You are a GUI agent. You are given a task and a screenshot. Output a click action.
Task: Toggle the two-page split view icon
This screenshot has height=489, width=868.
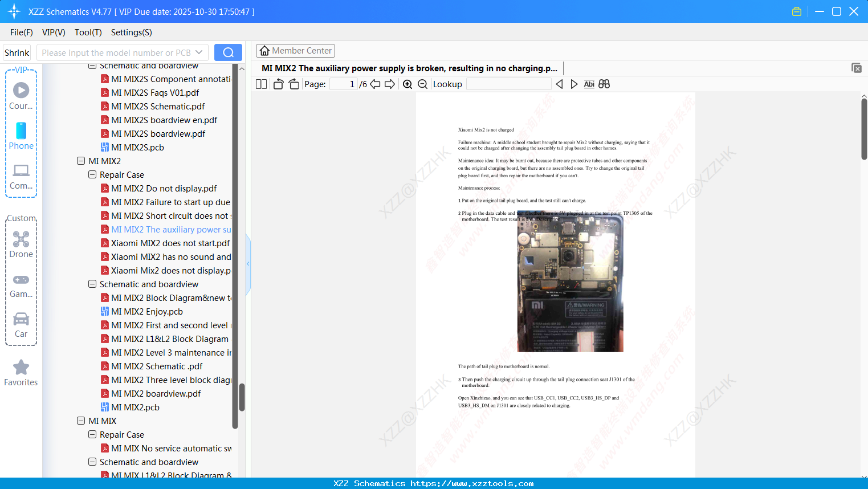point(262,84)
